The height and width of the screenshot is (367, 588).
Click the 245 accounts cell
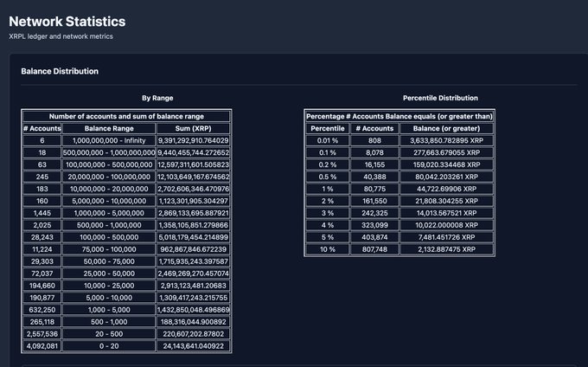click(x=42, y=177)
